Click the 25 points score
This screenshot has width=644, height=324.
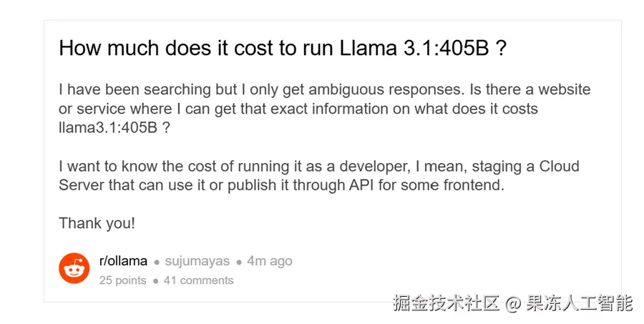click(122, 280)
